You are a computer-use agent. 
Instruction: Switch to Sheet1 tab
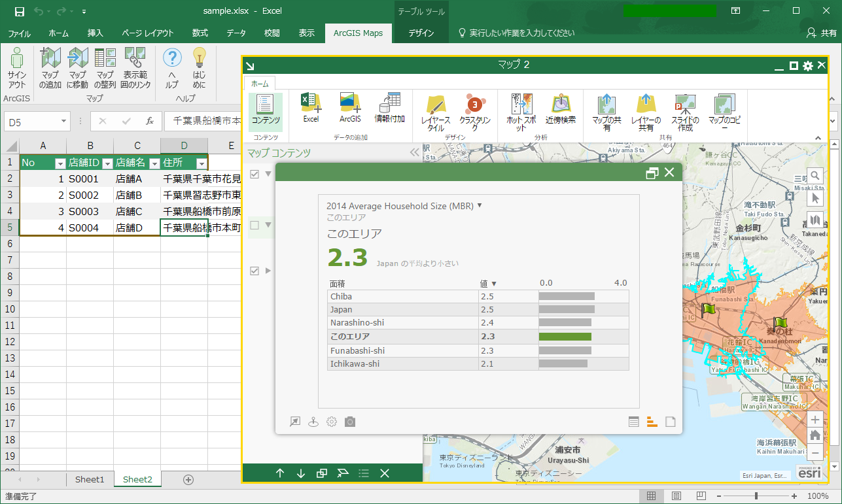pos(90,479)
